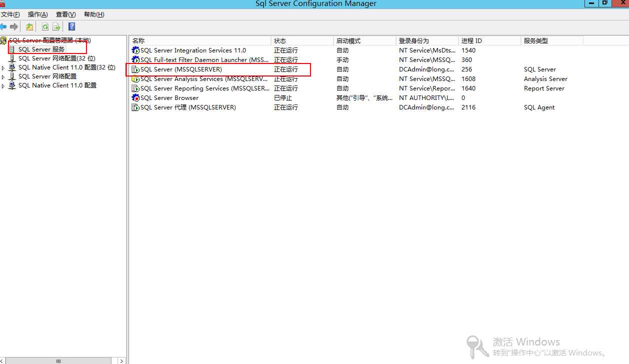Sort by the 登录身份为 column header
Image resolution: width=629 pixels, height=364 pixels.
coord(427,41)
